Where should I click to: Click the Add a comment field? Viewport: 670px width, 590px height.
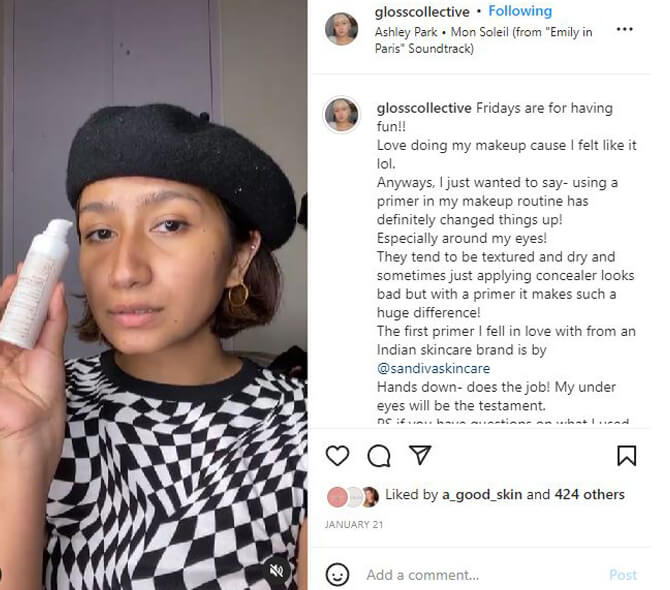pyautogui.click(x=483, y=575)
